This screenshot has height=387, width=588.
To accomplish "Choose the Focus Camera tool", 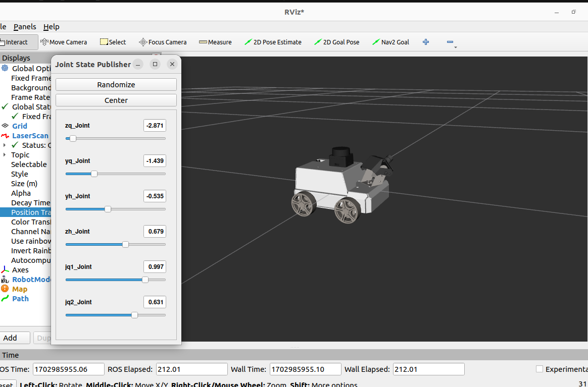I will [x=163, y=42].
